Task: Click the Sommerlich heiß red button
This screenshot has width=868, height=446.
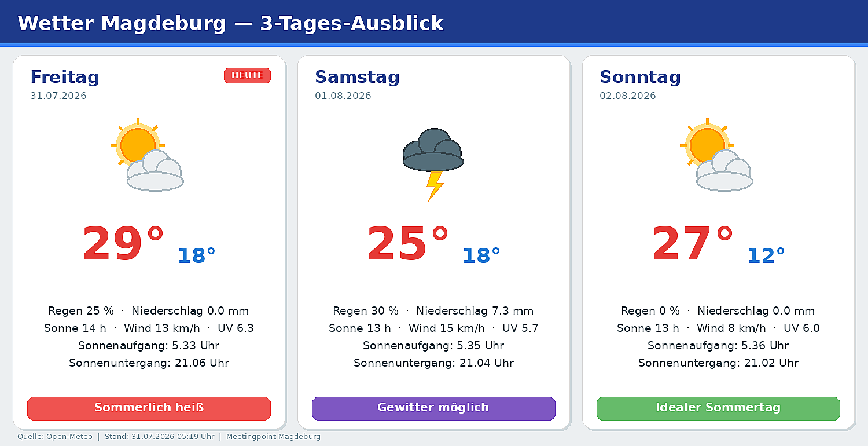Action: point(149,408)
